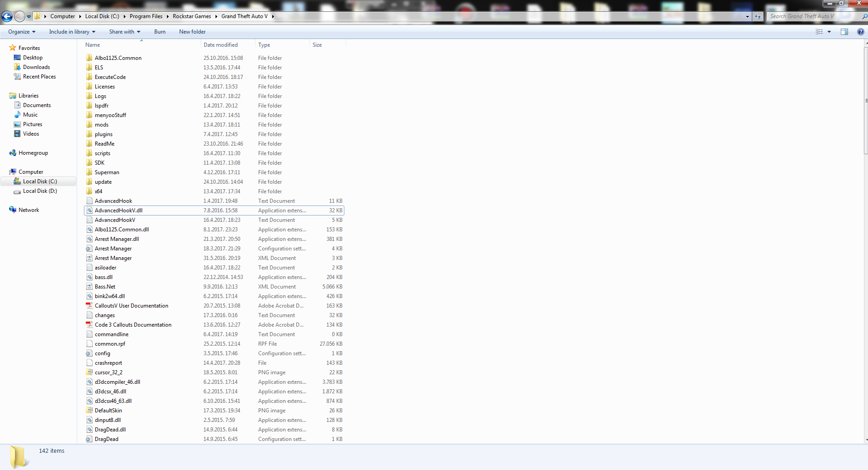Select Downloads in Favorites
Image resolution: width=868 pixels, height=470 pixels.
(36, 67)
